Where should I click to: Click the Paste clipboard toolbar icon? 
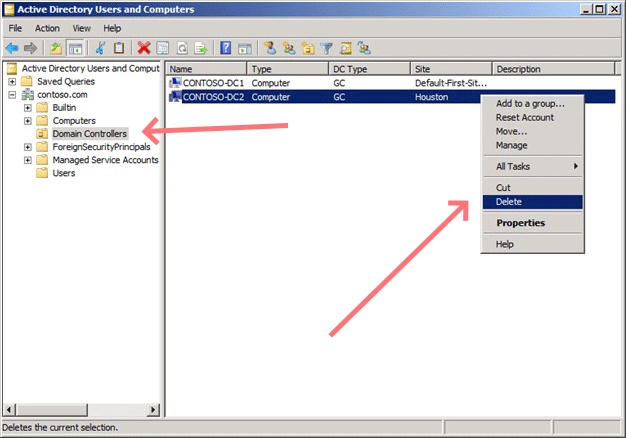point(119,47)
